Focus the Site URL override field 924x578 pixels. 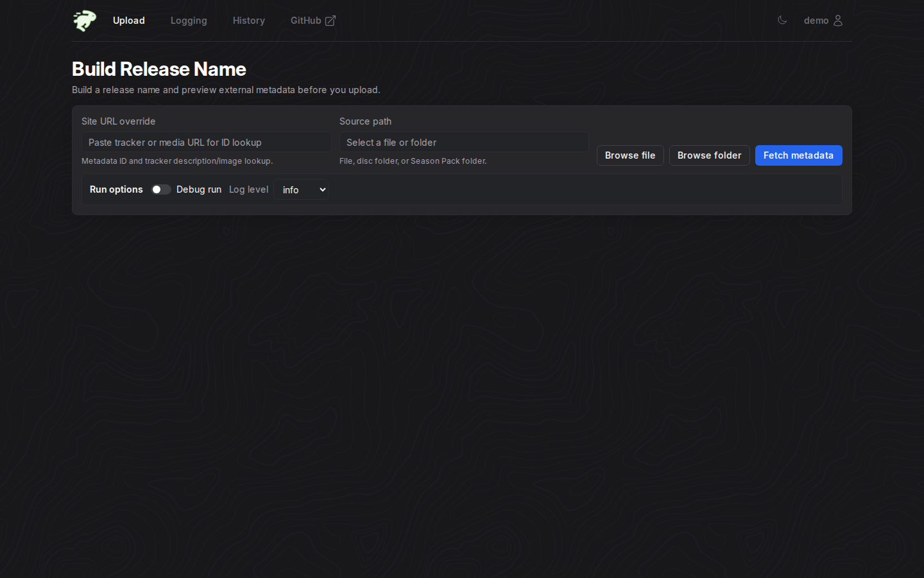point(206,143)
